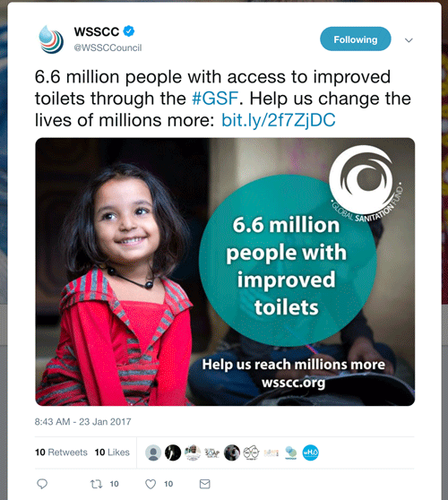
Task: Follow the bit.ly/2f7ZjDC link
Action: click(x=279, y=121)
